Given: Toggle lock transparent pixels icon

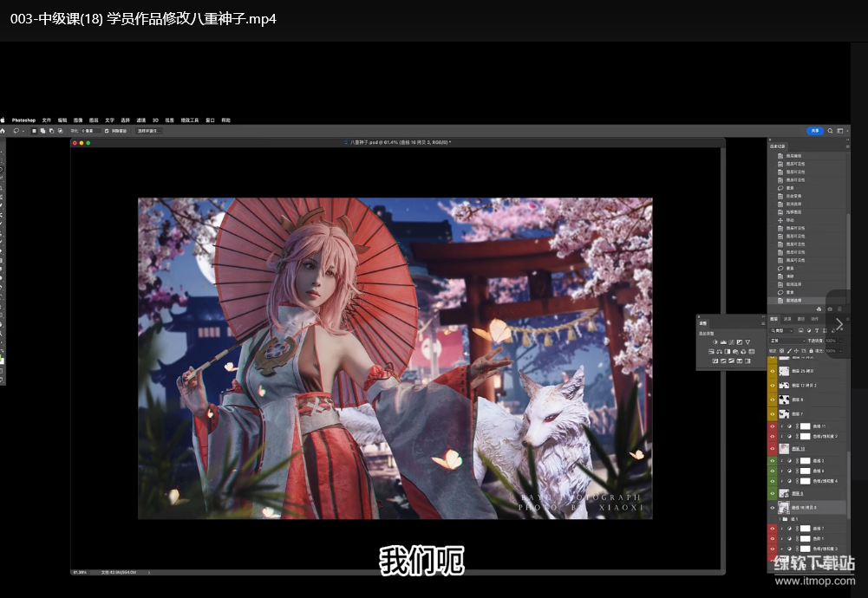Looking at the screenshot, I should [x=781, y=351].
